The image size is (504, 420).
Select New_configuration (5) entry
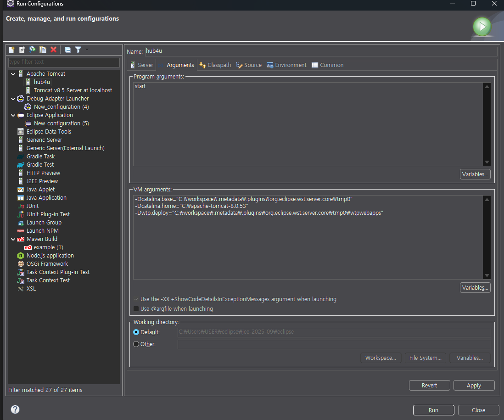coord(62,123)
